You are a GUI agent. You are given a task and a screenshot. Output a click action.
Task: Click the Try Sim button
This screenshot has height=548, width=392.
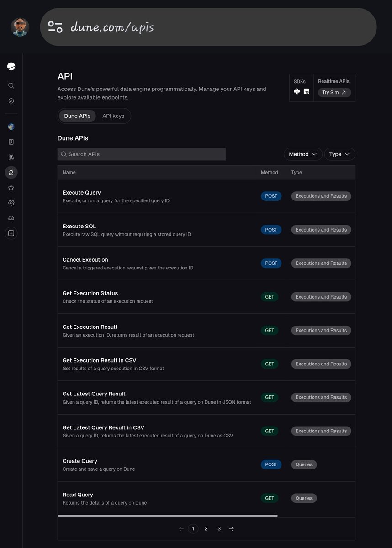tap(334, 92)
